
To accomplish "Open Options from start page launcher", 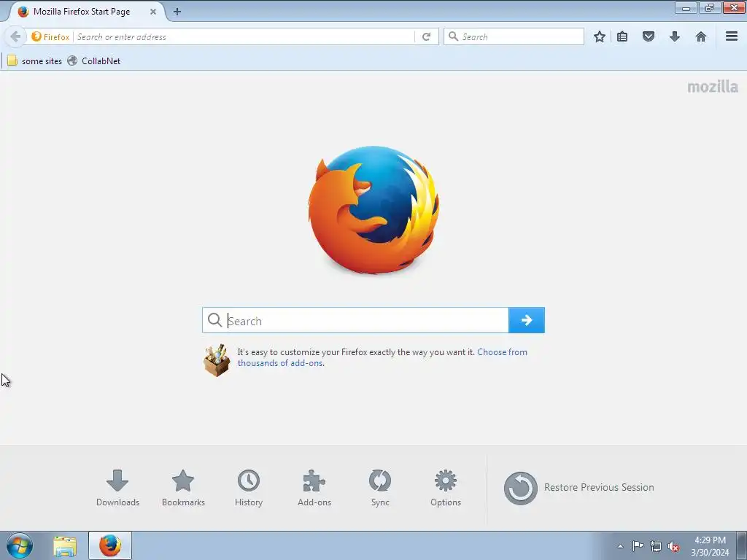I will tap(446, 488).
